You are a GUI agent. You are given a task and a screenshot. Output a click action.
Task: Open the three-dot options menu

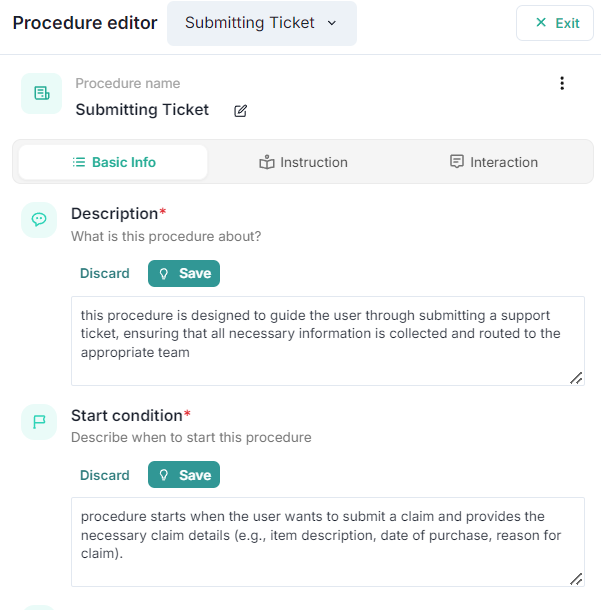point(562,84)
